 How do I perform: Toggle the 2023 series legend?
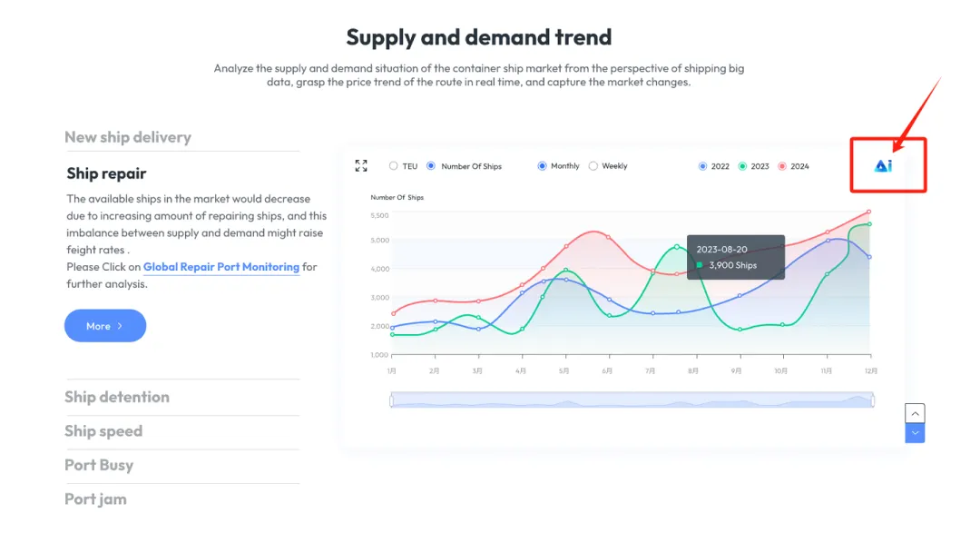pos(754,166)
